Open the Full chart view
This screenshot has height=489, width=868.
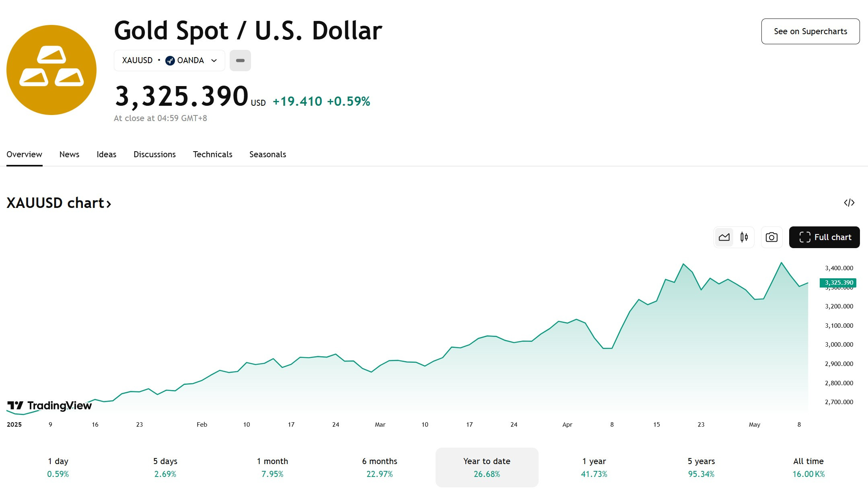point(824,237)
